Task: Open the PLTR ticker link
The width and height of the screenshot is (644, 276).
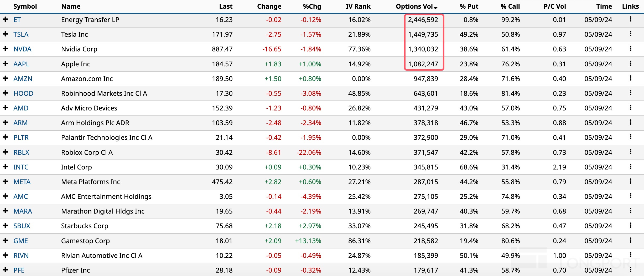Action: click(x=21, y=137)
